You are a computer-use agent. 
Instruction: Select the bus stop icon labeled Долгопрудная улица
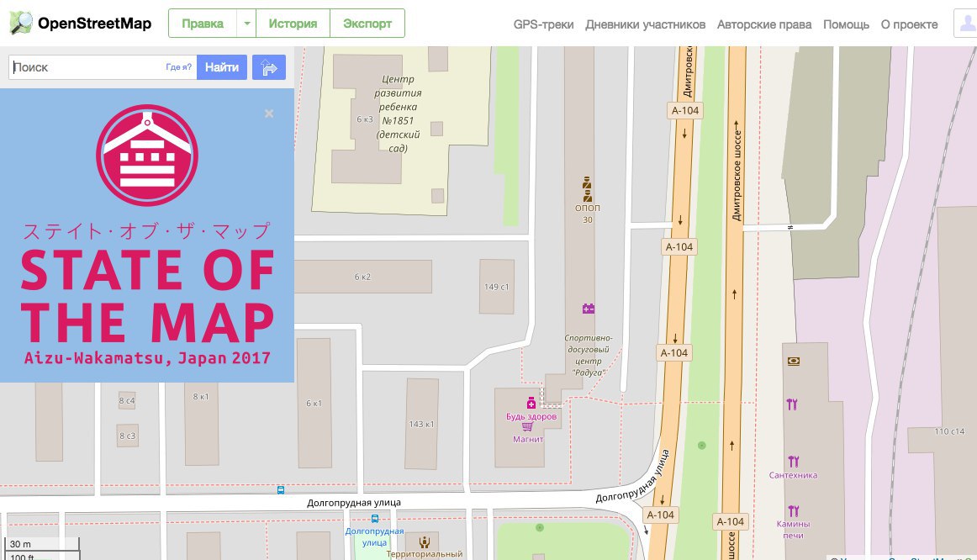(374, 518)
